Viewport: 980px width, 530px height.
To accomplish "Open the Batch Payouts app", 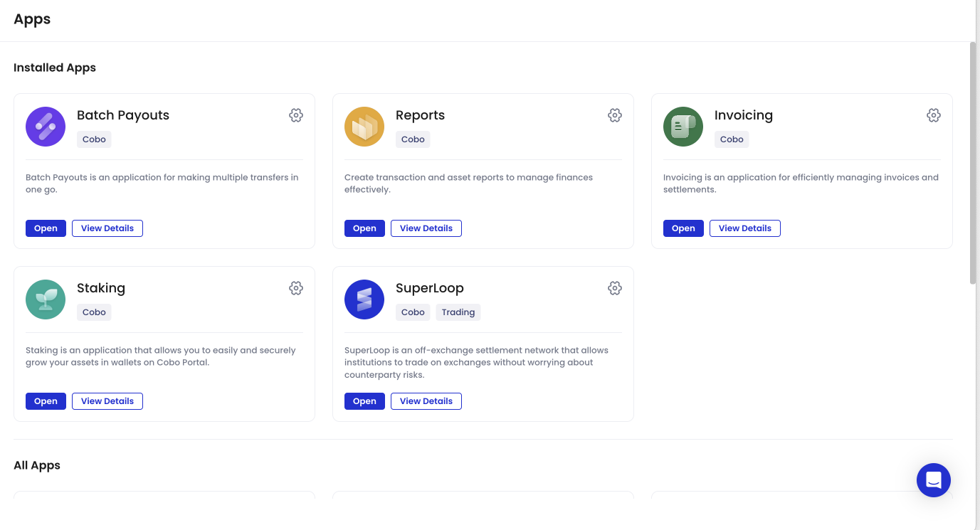I will tap(46, 228).
